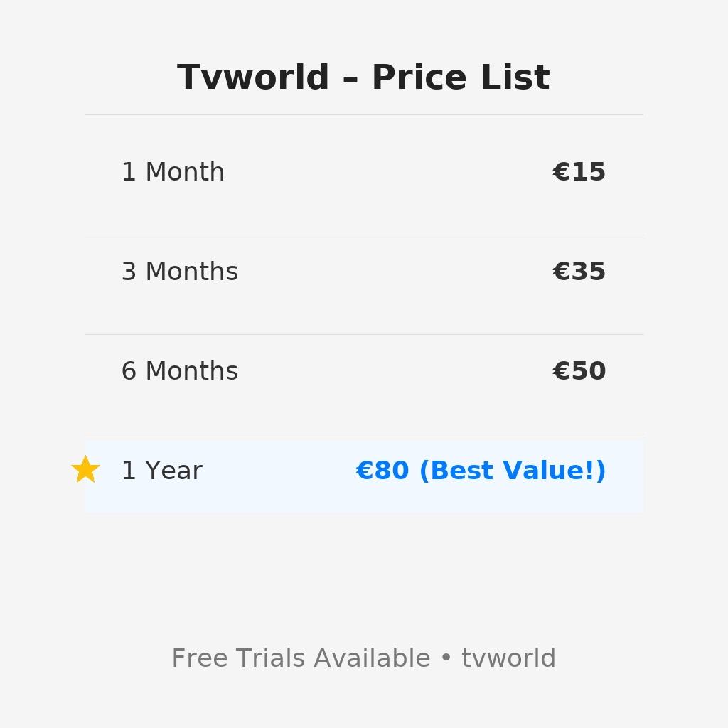Click the dash in the page title
Screen dimensions: 728x728
350,79
